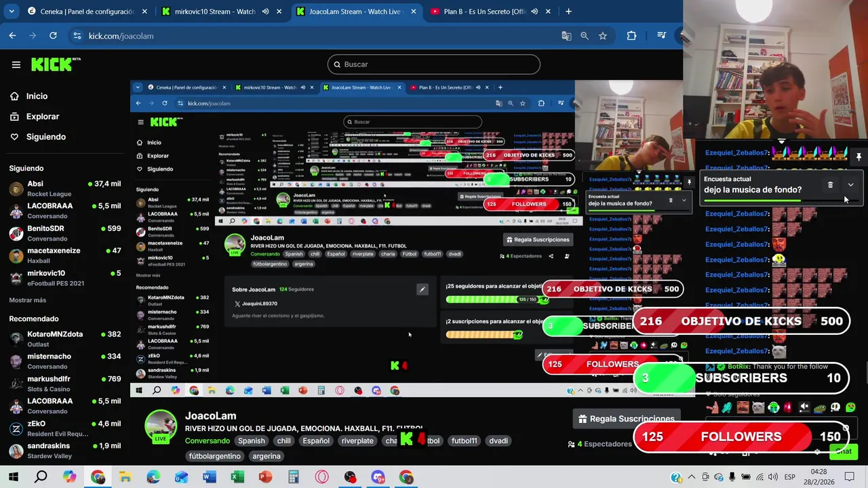Launch Copilot from the taskbar
Screen dimensions: 868x488
[x=70, y=477]
